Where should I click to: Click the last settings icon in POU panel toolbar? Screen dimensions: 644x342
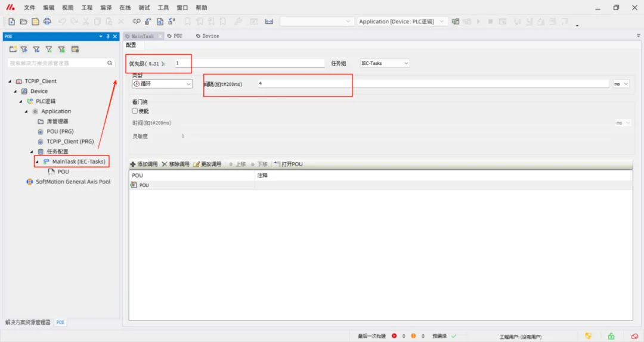[75, 49]
